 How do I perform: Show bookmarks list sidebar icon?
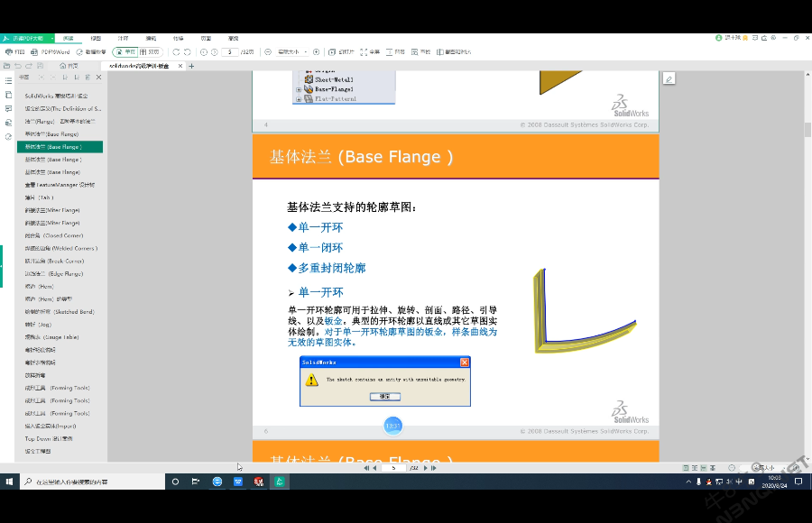point(8,81)
